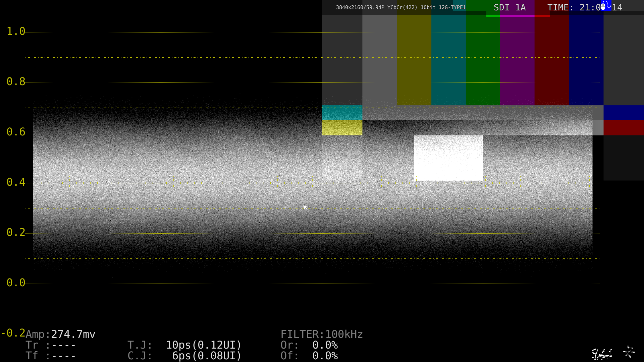Click the Tf fall time readout
The width and height of the screenshot is (644, 362).
tap(51, 356)
